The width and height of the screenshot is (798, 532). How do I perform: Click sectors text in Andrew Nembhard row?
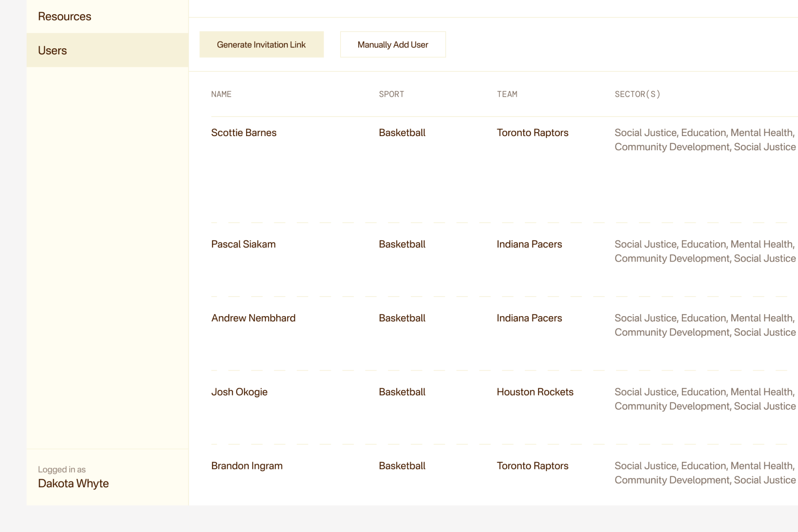705,325
